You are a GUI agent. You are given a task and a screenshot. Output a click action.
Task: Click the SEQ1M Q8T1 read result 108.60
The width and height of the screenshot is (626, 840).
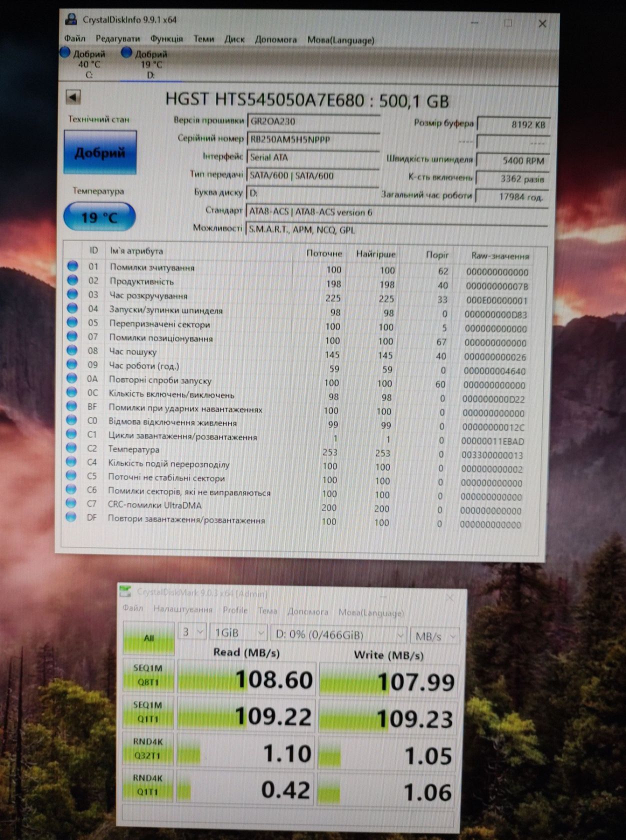246,679
